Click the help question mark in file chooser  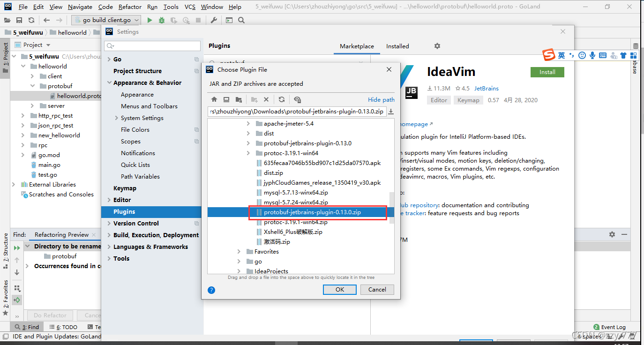pos(211,290)
